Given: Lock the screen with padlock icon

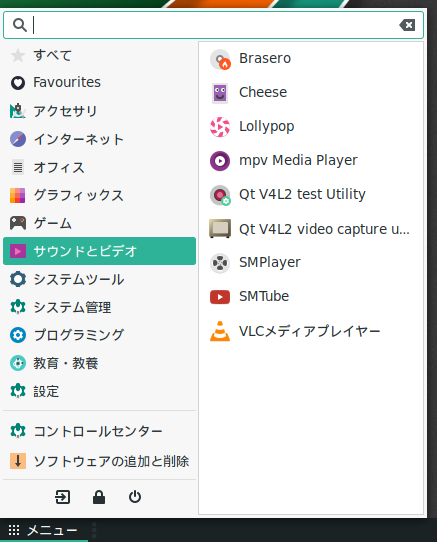Looking at the screenshot, I should pyautogui.click(x=99, y=497).
